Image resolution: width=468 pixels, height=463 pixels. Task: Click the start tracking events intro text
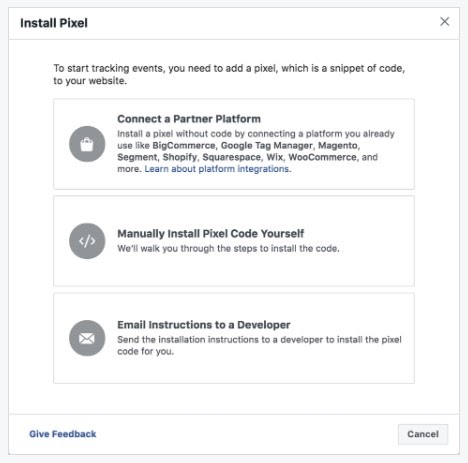pos(229,74)
